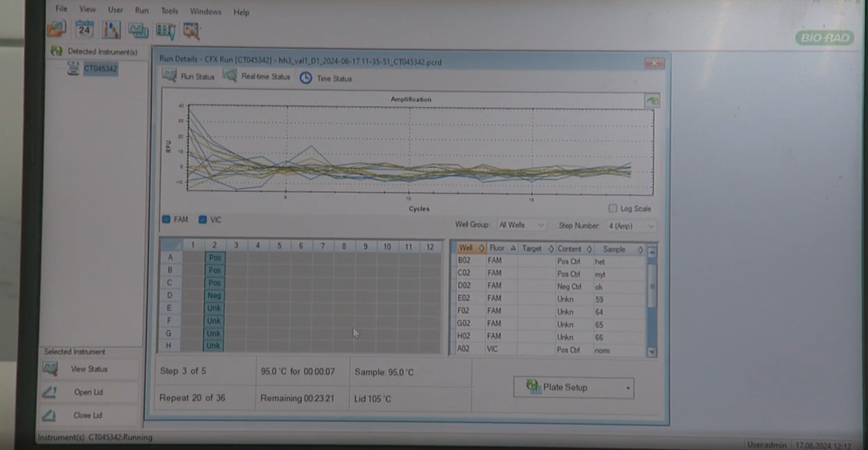868x450 pixels.
Task: Open the plate editor toolbar icon
Action: 111,30
